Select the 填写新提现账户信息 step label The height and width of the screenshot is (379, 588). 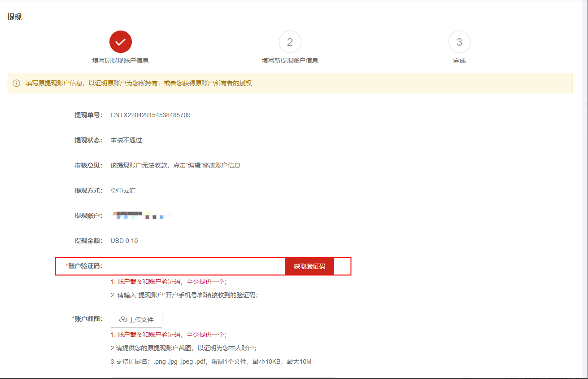coord(290,61)
